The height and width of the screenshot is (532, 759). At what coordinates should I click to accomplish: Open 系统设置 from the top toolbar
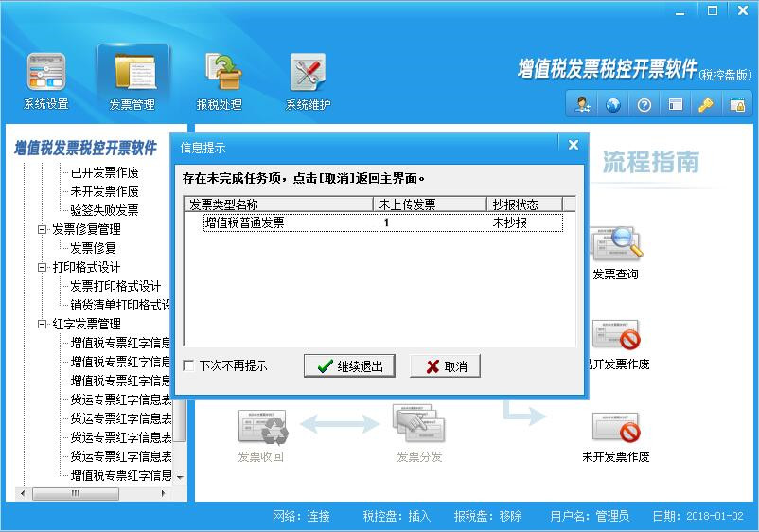pyautogui.click(x=46, y=81)
